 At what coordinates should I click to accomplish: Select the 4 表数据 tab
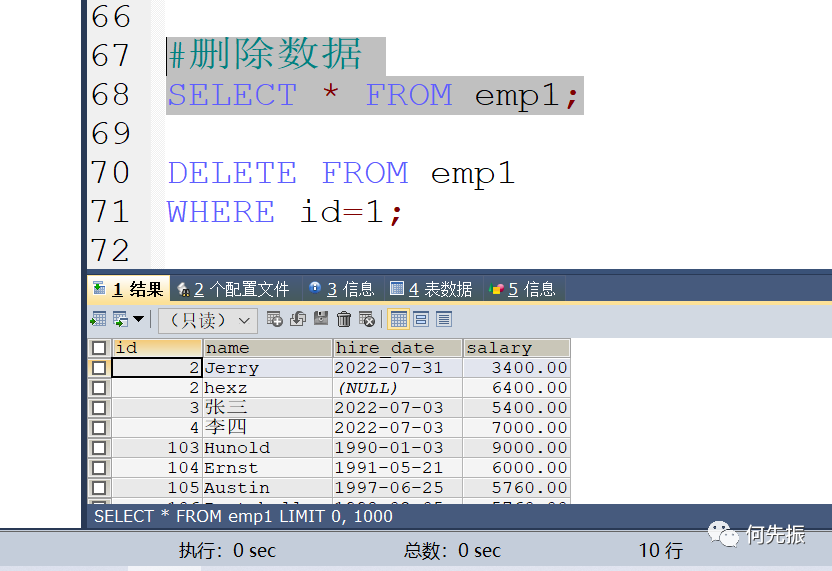click(432, 289)
